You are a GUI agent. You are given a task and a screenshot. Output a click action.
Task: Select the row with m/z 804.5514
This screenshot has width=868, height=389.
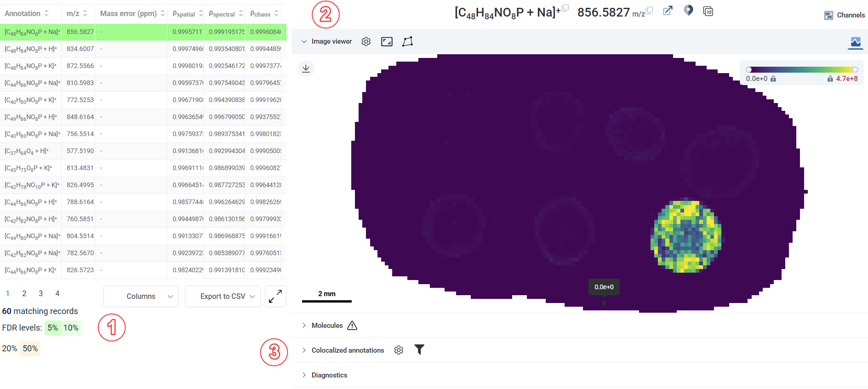143,236
